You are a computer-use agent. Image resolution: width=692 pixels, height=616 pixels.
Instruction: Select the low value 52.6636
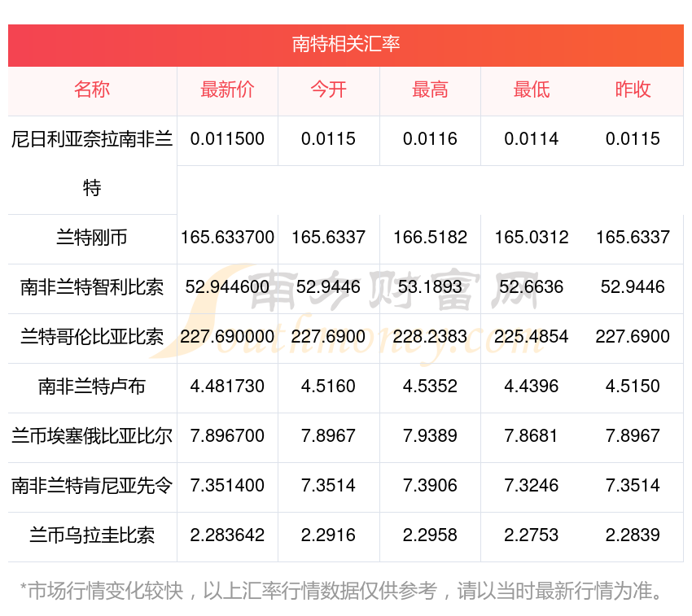532,287
